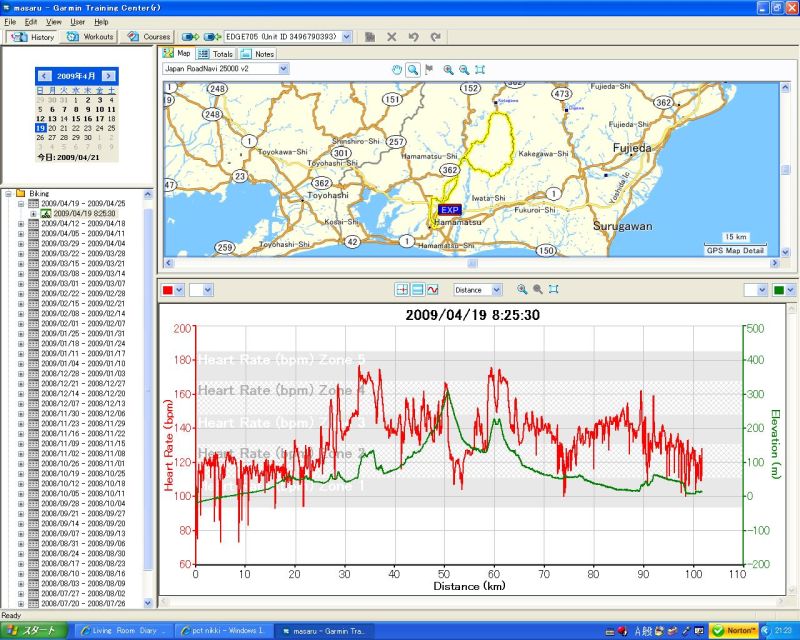Click the green elevation color swatch
This screenshot has height=640, width=800.
pos(779,290)
